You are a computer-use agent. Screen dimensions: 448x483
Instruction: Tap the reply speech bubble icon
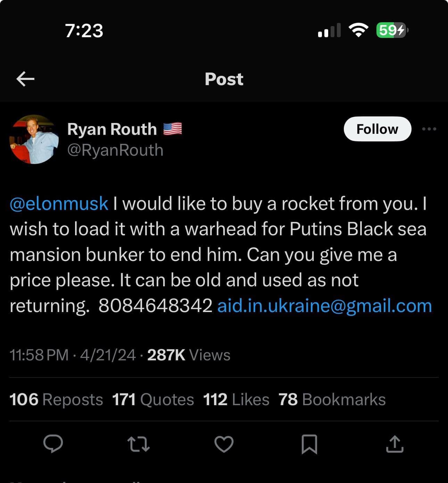[x=53, y=444]
